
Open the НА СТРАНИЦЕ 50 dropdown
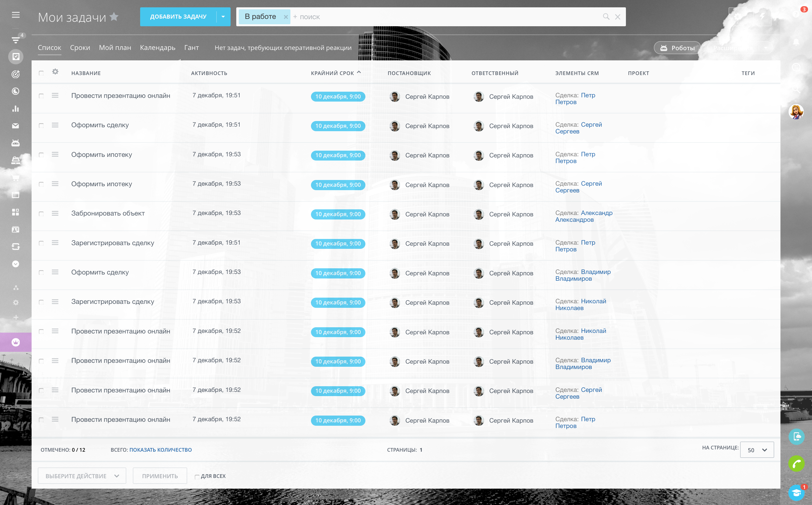[757, 450]
